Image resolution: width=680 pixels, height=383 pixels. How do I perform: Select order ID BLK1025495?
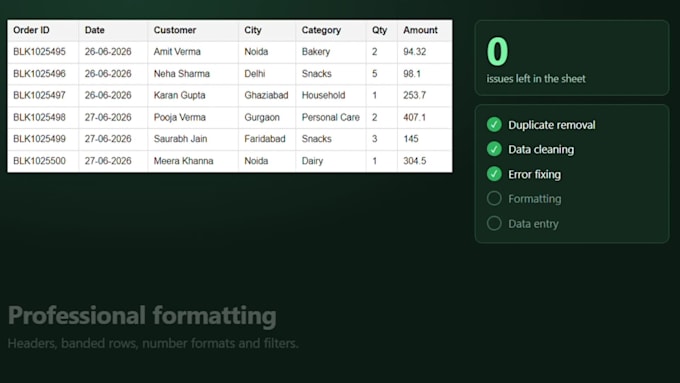click(39, 52)
